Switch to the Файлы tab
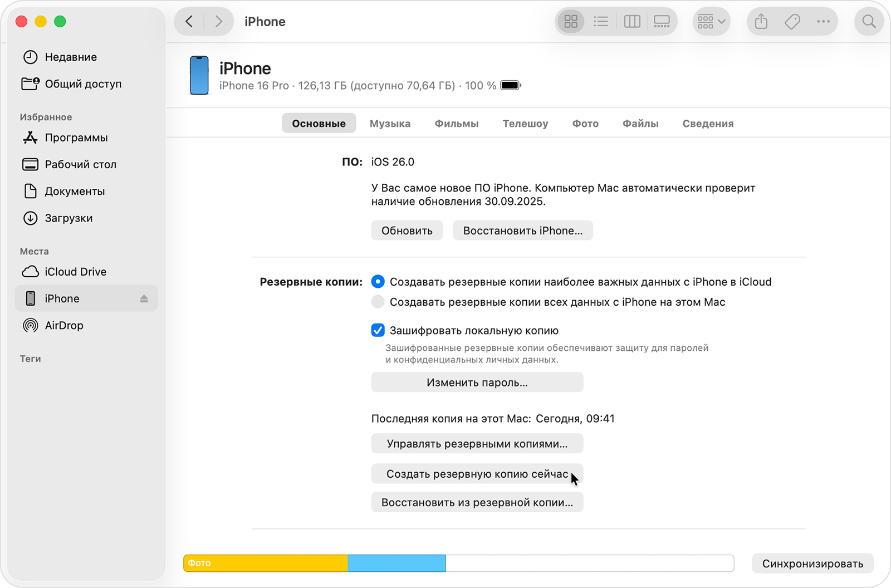 coord(640,124)
